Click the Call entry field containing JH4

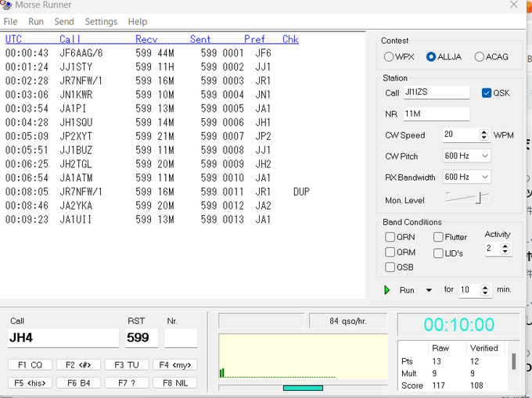pos(63,338)
